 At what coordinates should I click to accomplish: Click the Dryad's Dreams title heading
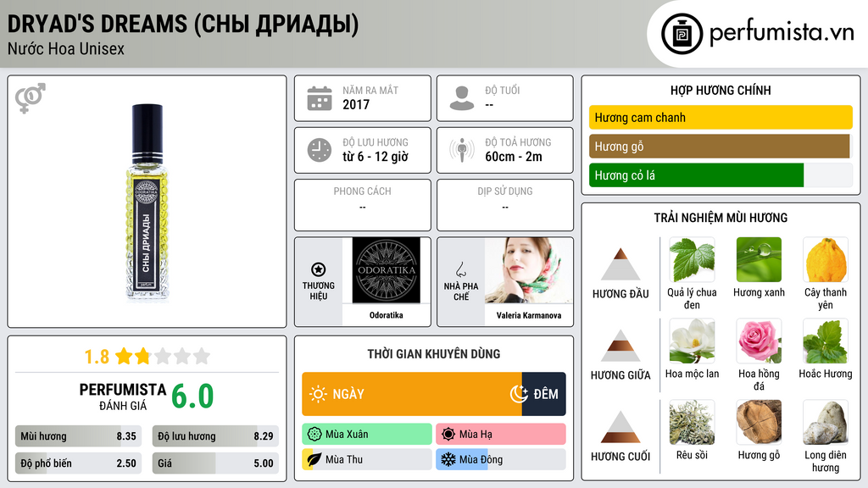183,25
